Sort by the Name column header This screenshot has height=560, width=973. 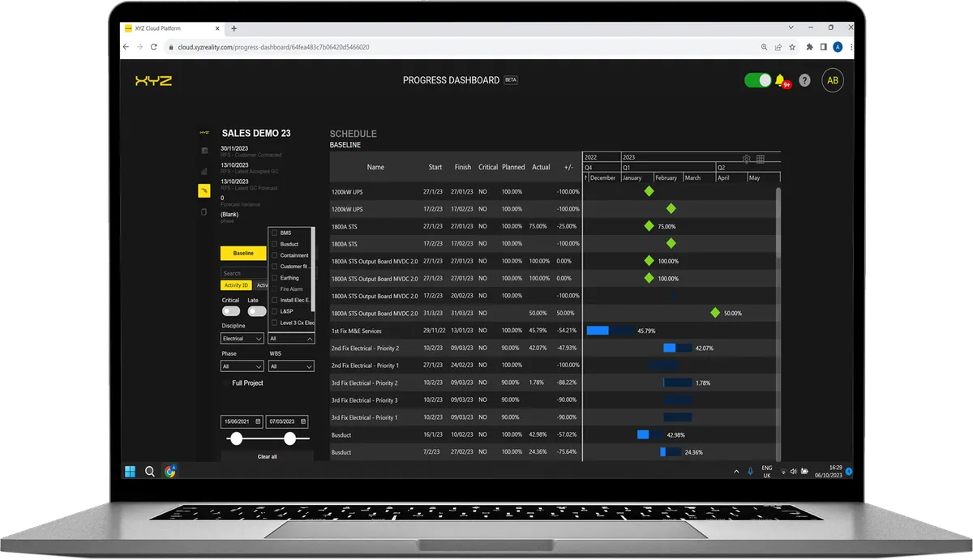coord(375,167)
